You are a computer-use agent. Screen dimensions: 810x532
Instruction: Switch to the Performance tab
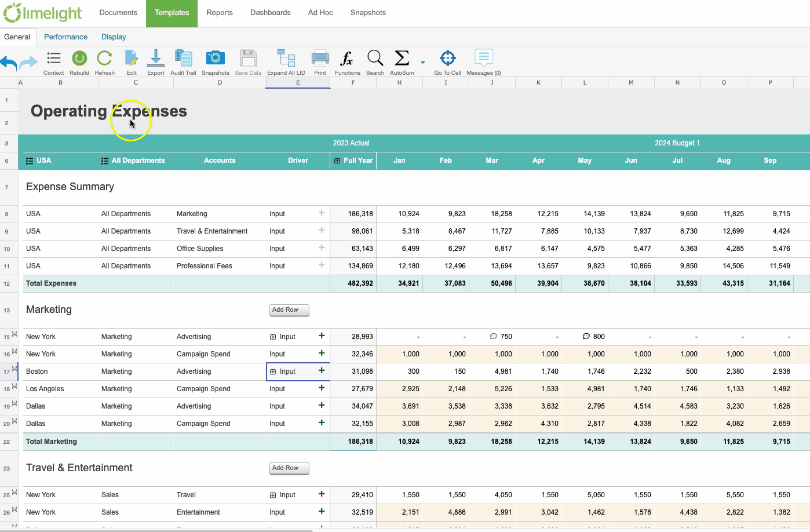(65, 37)
